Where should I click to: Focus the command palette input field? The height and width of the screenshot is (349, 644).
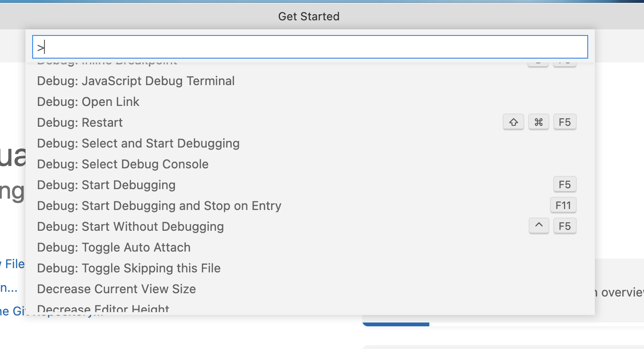pos(310,47)
